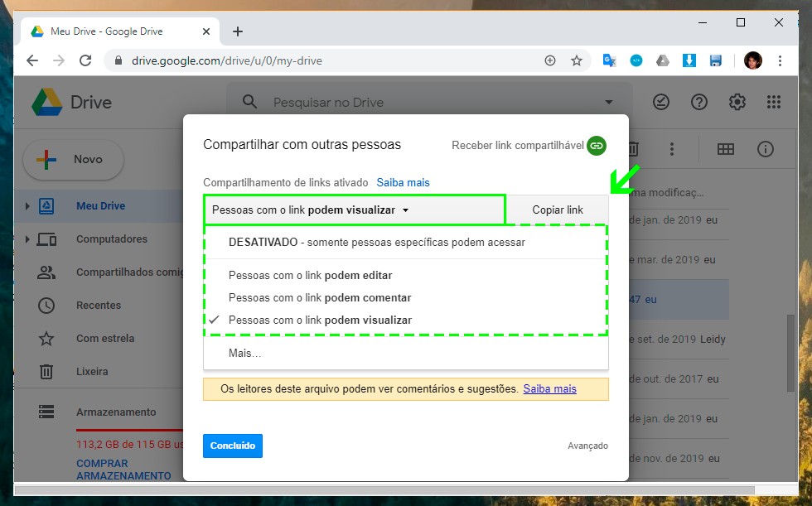Click the browser address bar URL

point(227,60)
